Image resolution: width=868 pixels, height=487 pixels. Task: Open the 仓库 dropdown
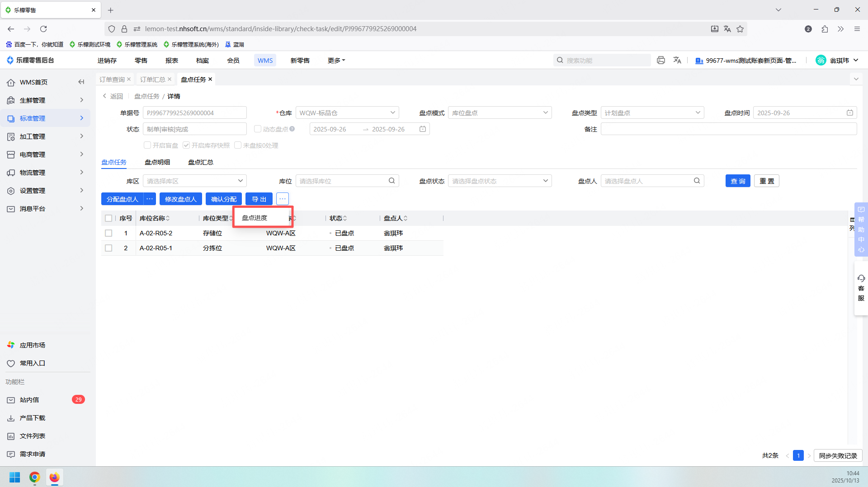point(347,112)
